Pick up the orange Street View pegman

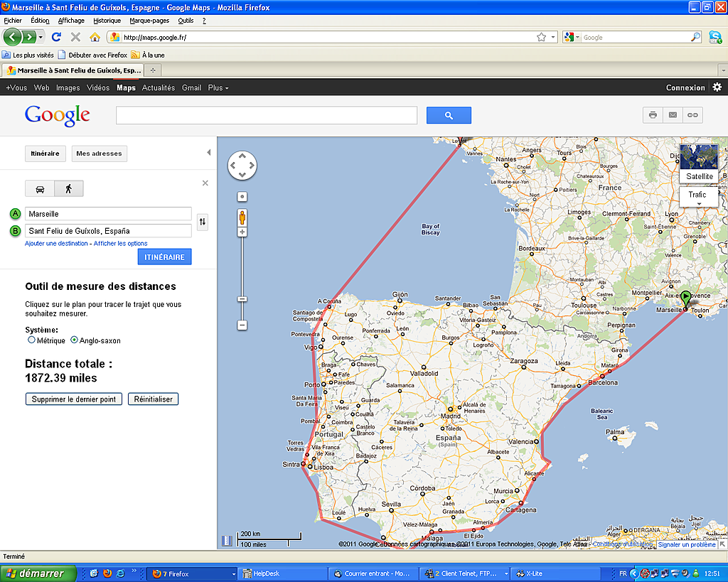click(242, 217)
